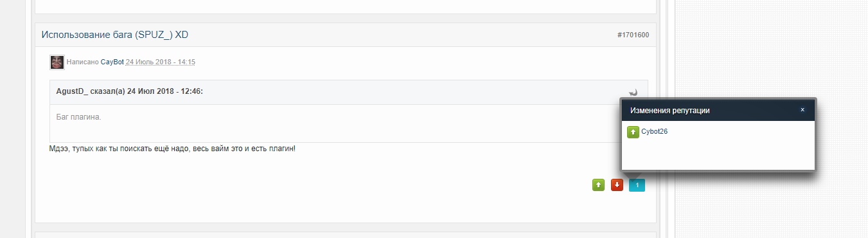Viewport: 868px width, 238px height.
Task: Click green arrow icon beside Cybot26
Action: click(633, 132)
